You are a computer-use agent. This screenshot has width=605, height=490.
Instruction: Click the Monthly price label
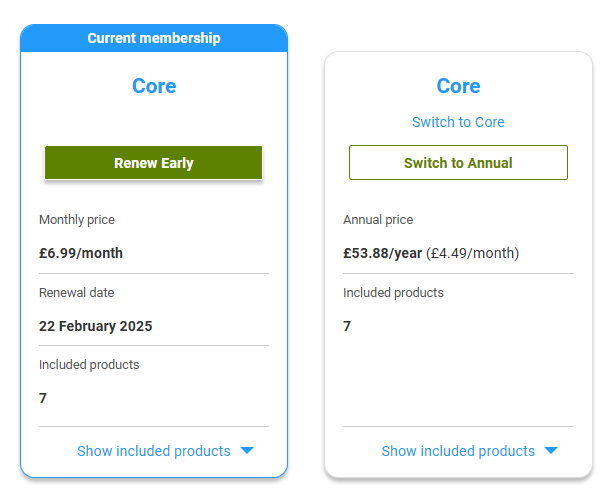click(77, 220)
